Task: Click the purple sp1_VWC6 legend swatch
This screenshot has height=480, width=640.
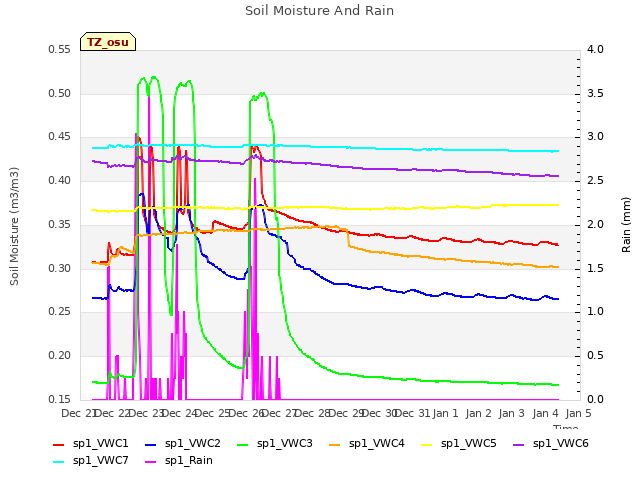Action: tap(519, 444)
